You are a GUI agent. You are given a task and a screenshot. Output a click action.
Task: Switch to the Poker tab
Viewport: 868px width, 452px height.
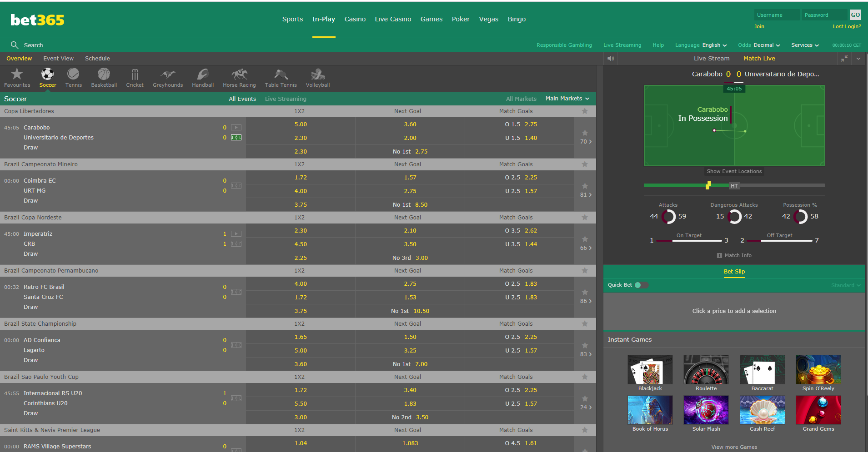(x=461, y=19)
